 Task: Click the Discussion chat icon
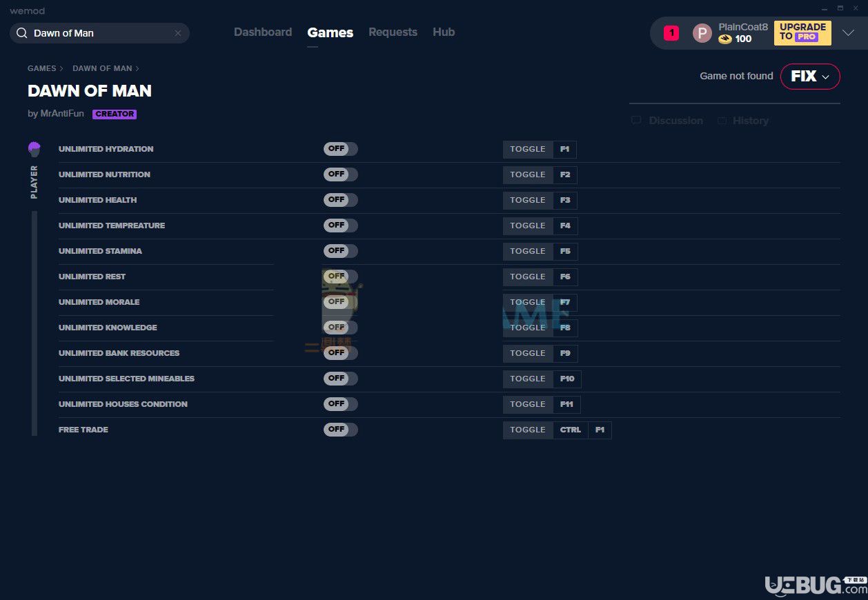(636, 121)
